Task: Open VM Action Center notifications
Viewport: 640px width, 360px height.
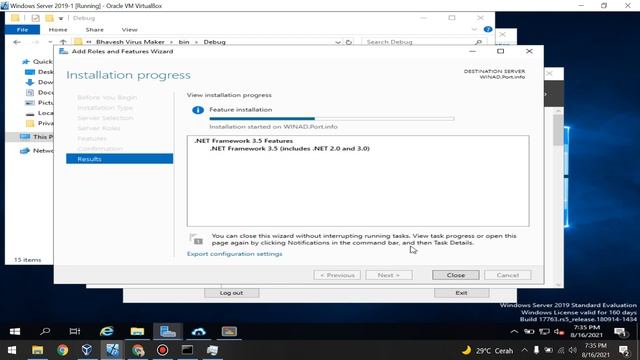Action: (x=620, y=332)
